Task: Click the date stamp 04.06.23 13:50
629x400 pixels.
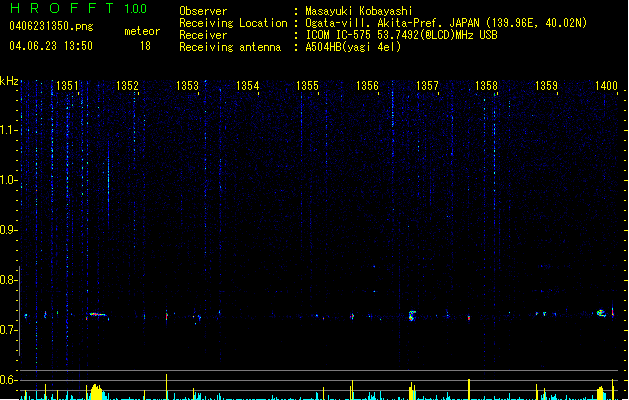Action: (x=51, y=46)
